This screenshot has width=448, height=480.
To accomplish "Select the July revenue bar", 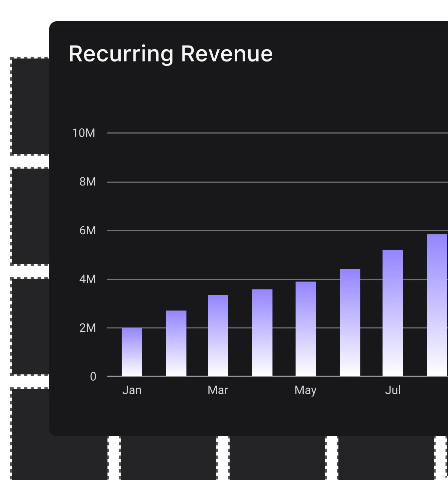I will point(392,313).
